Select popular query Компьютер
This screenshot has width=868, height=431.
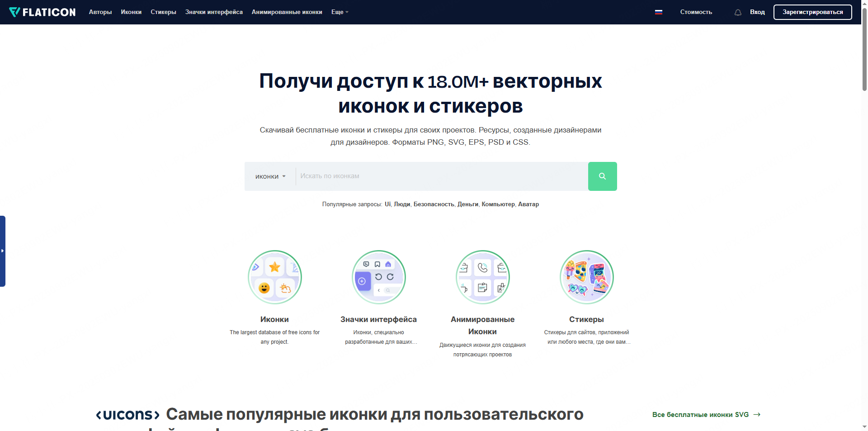tap(498, 204)
